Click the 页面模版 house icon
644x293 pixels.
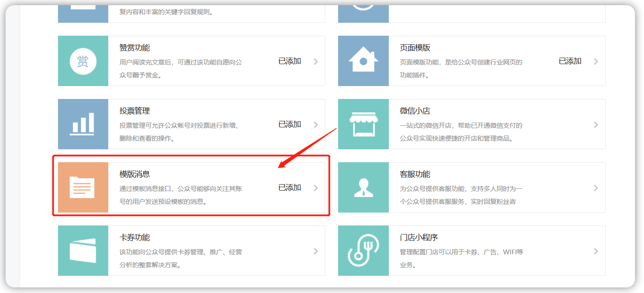tap(363, 61)
